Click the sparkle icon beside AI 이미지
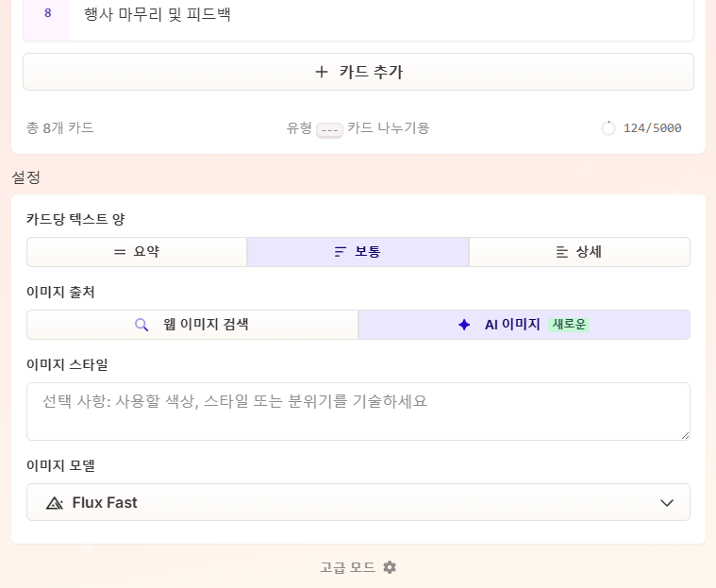This screenshot has width=716, height=588. click(x=464, y=325)
